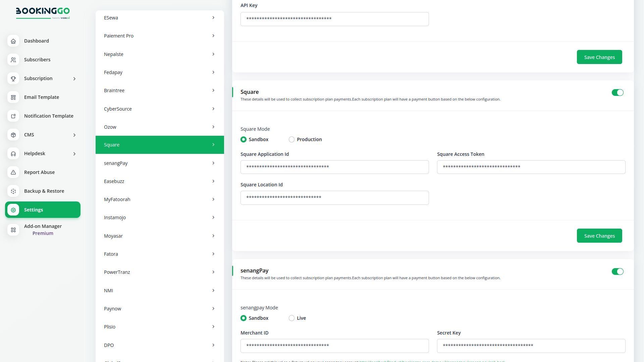Save changes for Square settings
The image size is (644, 362).
(x=599, y=236)
